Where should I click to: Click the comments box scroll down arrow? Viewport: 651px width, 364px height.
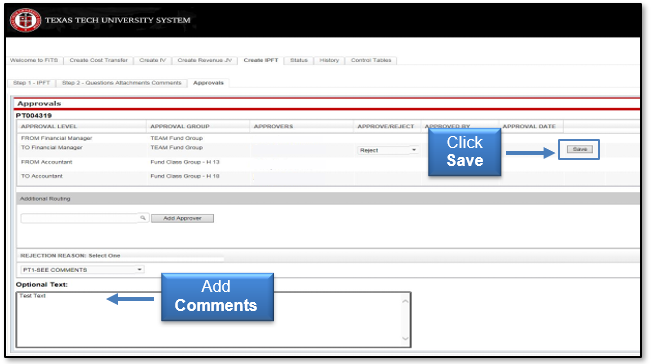click(x=405, y=339)
